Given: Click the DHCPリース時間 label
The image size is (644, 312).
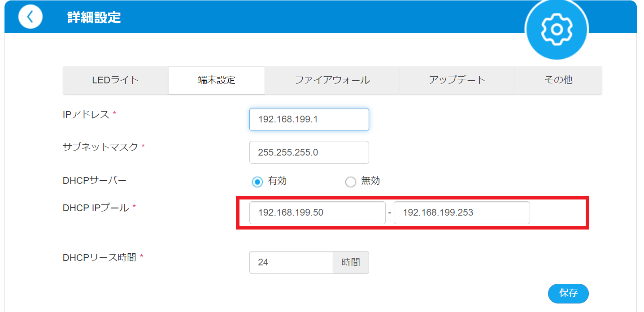Looking at the screenshot, I should click(100, 257).
